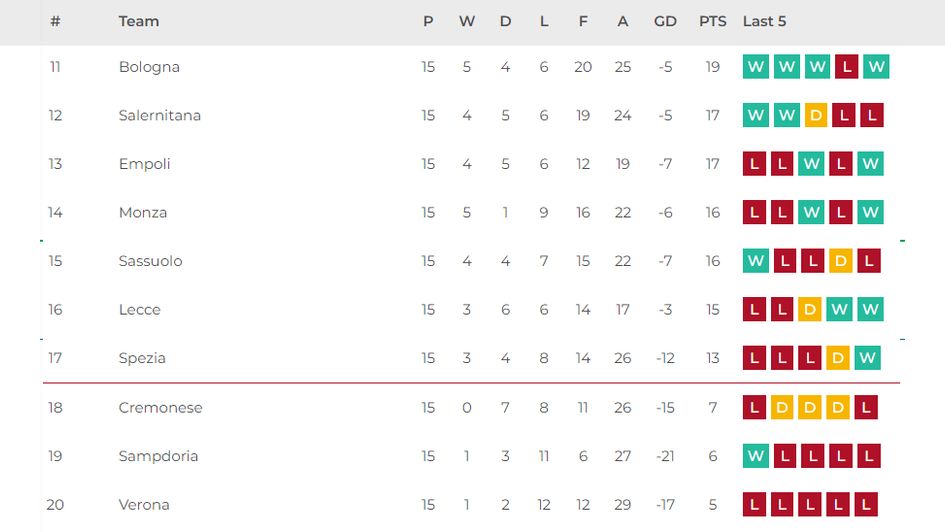Select Cremonese in the table
The image size is (945, 532).
tap(160, 408)
